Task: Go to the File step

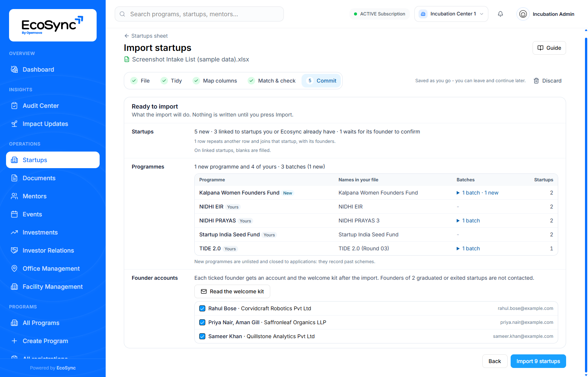Action: (140, 81)
